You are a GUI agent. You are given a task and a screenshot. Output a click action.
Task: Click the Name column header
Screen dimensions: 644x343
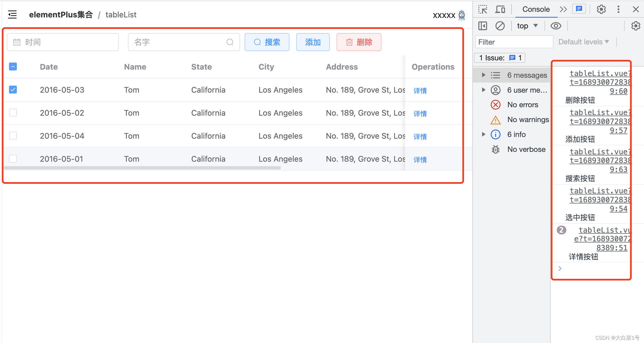point(135,67)
